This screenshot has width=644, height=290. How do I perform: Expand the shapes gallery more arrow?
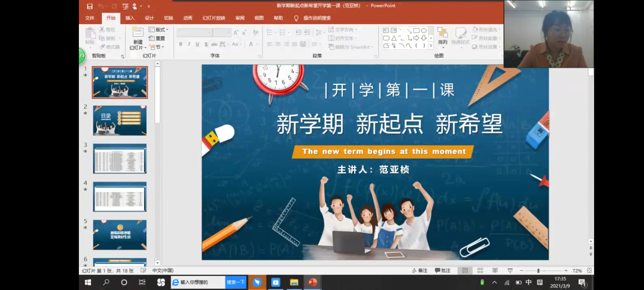pyautogui.click(x=431, y=46)
